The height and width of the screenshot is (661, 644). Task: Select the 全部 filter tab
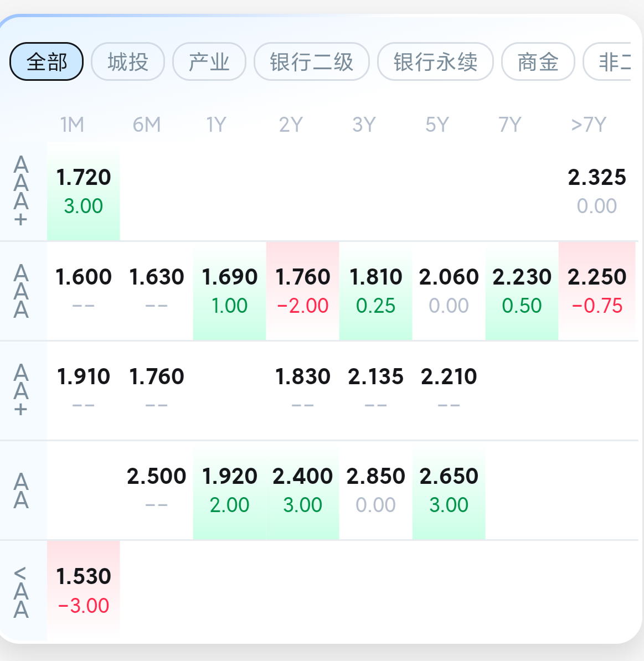pos(47,61)
